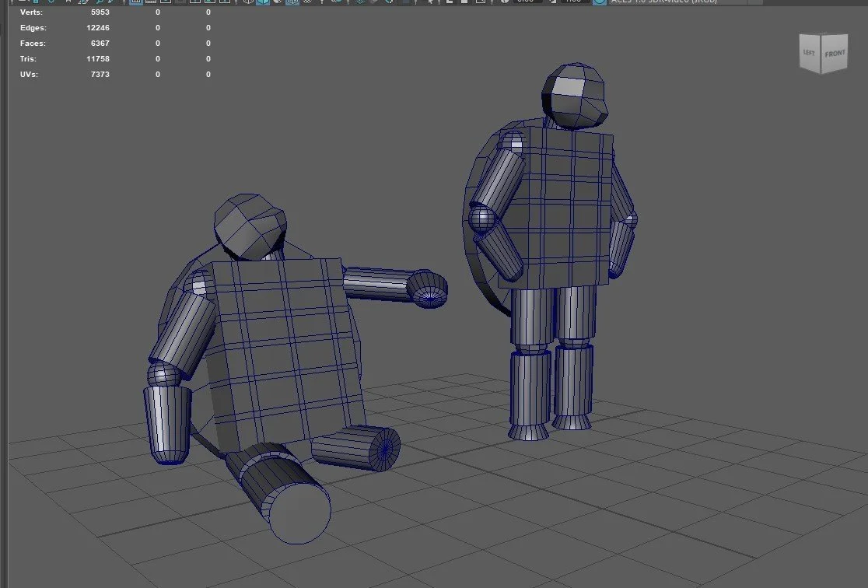This screenshot has width=868, height=588.
Task: Click the LEFT face of the view cube
Action: point(810,53)
